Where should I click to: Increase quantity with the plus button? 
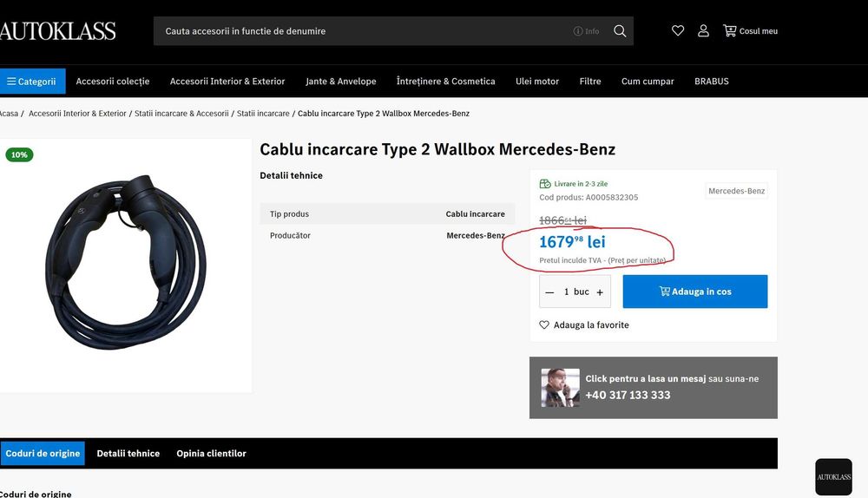(600, 292)
